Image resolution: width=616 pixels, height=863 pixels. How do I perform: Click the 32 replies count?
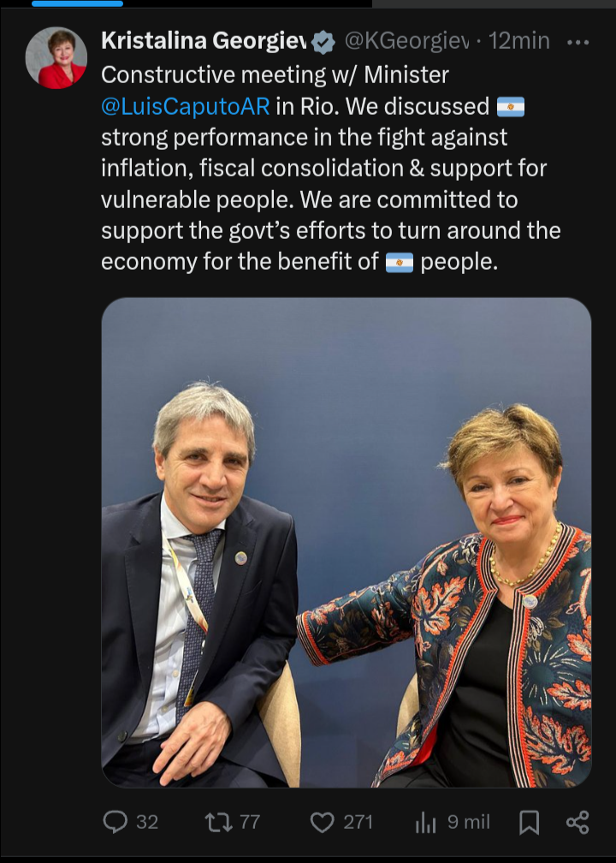coord(147,822)
